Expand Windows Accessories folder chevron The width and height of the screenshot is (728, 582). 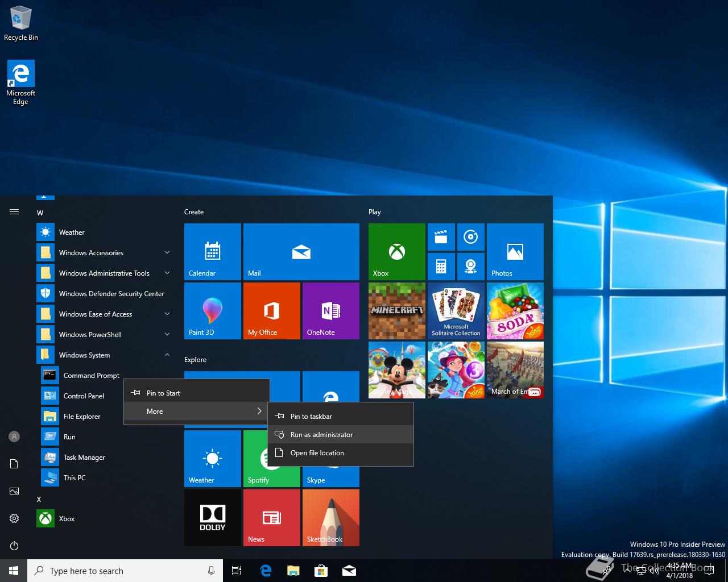click(x=167, y=252)
